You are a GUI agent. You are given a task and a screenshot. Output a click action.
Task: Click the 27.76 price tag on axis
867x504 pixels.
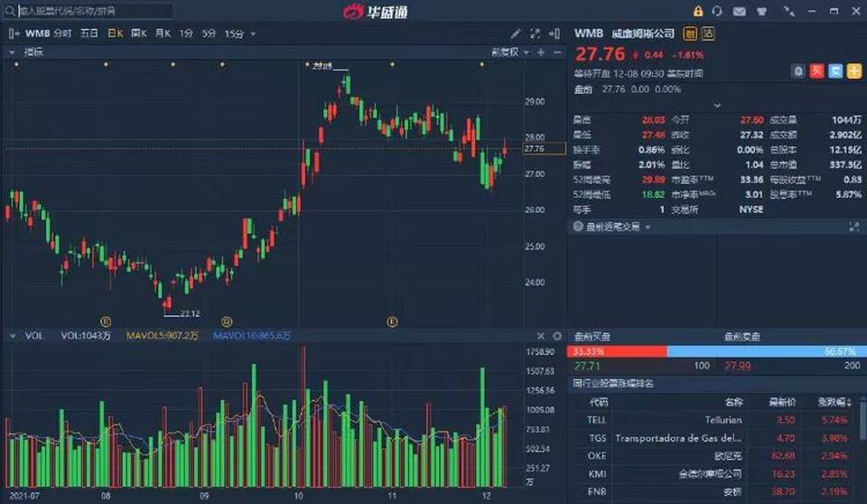[544, 148]
